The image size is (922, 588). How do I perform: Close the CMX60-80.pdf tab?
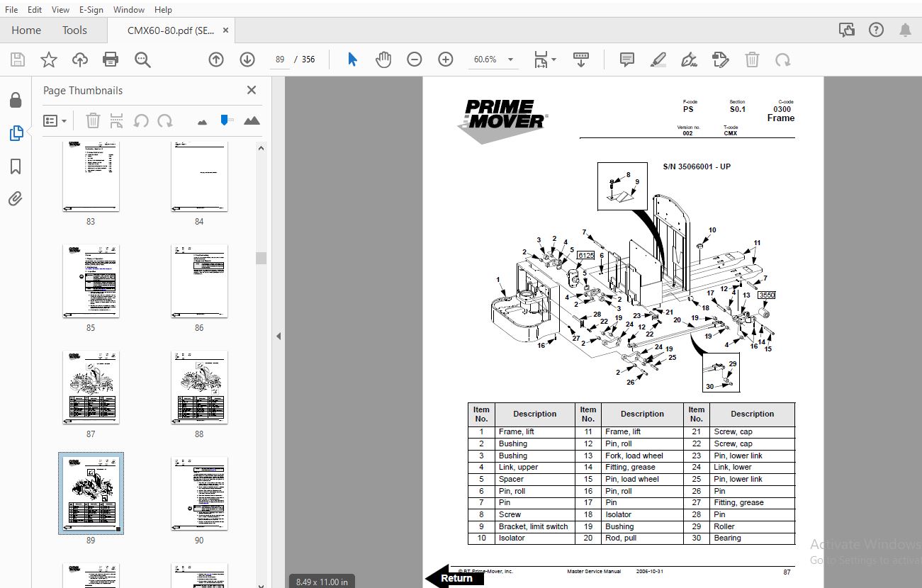tap(225, 30)
